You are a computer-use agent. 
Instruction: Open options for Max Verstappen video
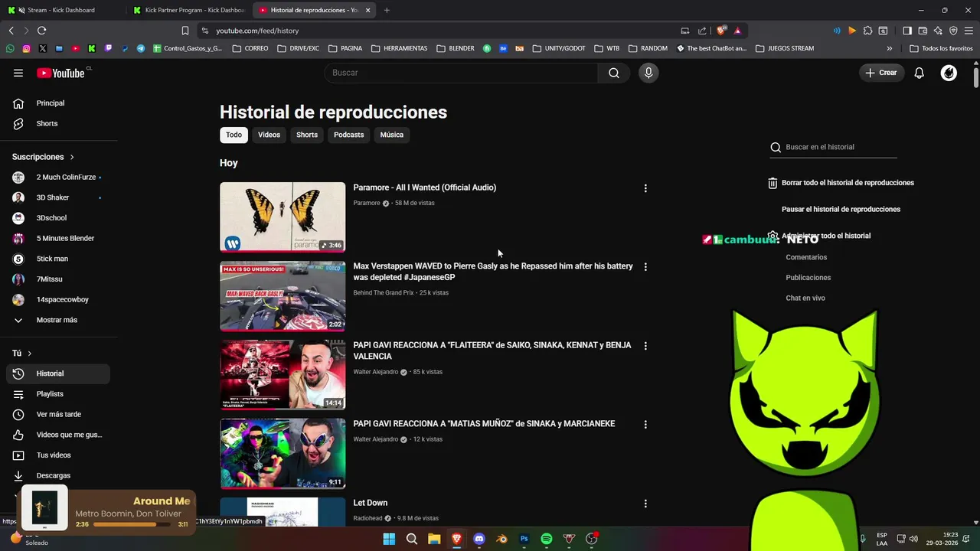tap(645, 267)
